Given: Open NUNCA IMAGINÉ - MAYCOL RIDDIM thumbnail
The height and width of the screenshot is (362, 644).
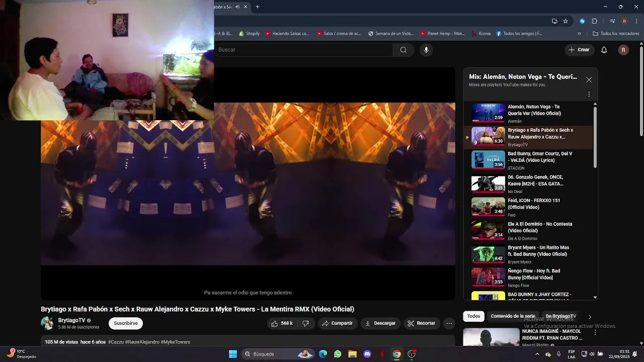Looking at the screenshot, I should click(491, 337).
